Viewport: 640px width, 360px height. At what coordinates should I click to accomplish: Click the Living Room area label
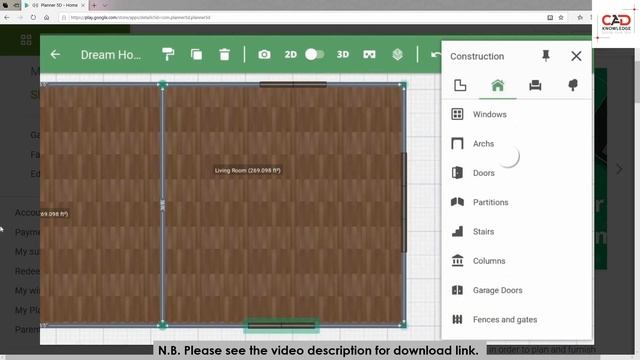click(248, 171)
